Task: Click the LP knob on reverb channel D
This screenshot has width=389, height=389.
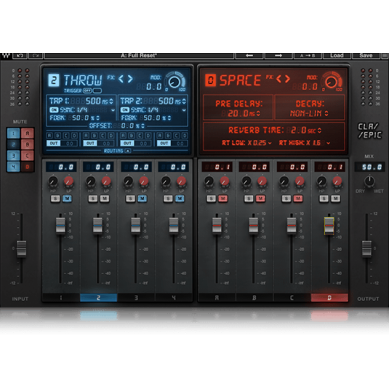Action: click(337, 182)
